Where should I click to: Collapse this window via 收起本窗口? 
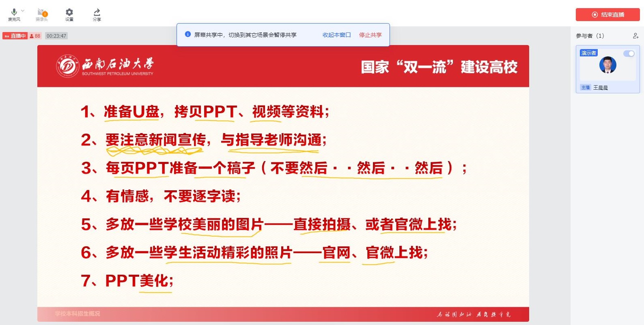(x=336, y=35)
